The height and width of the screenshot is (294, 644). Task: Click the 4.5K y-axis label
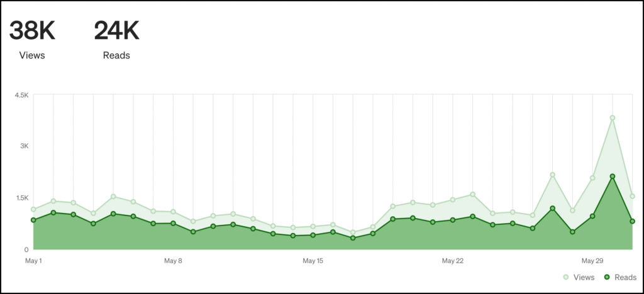tap(21, 95)
